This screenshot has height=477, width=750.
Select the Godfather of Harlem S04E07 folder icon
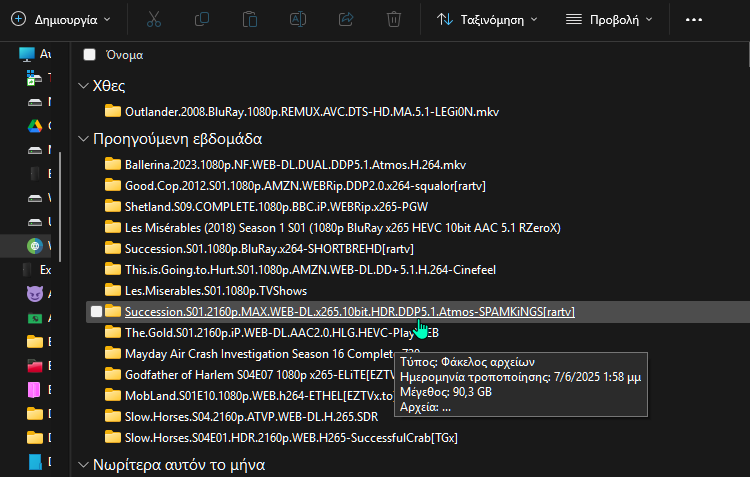click(113, 374)
